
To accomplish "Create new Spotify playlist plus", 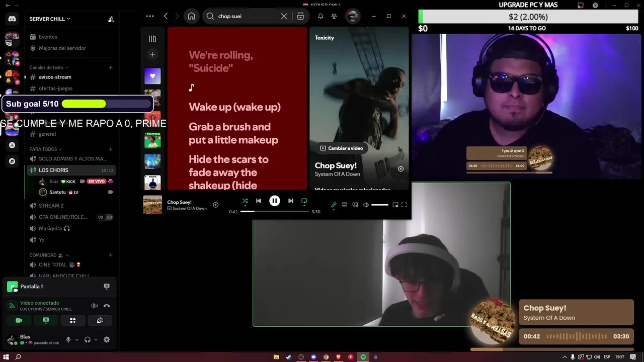I will click(152, 54).
